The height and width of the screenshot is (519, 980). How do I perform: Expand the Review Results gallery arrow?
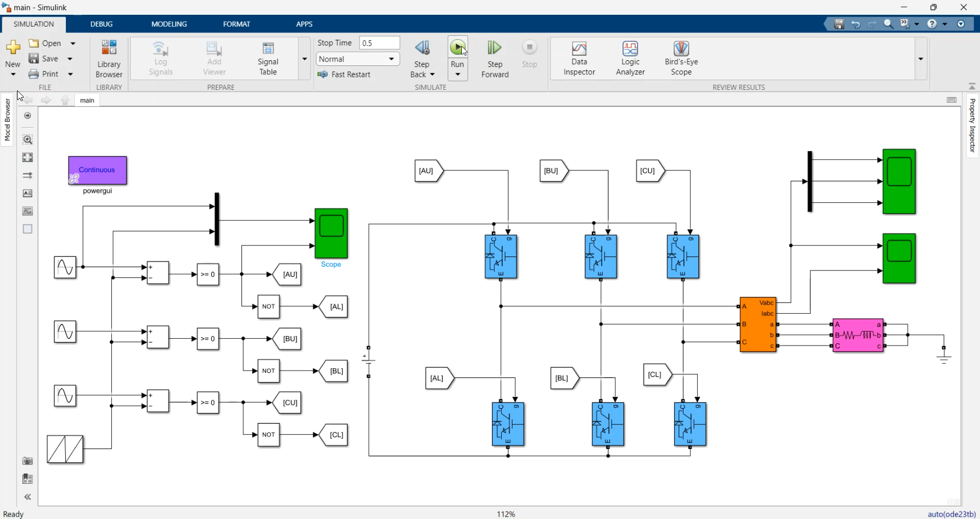921,59
